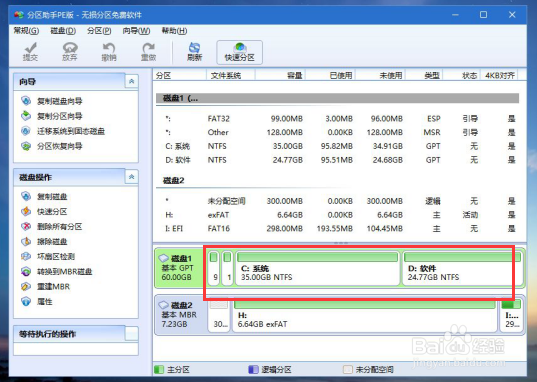The image size is (537, 382).
Task: Sort by the 未使用 column header
Action: (380, 75)
